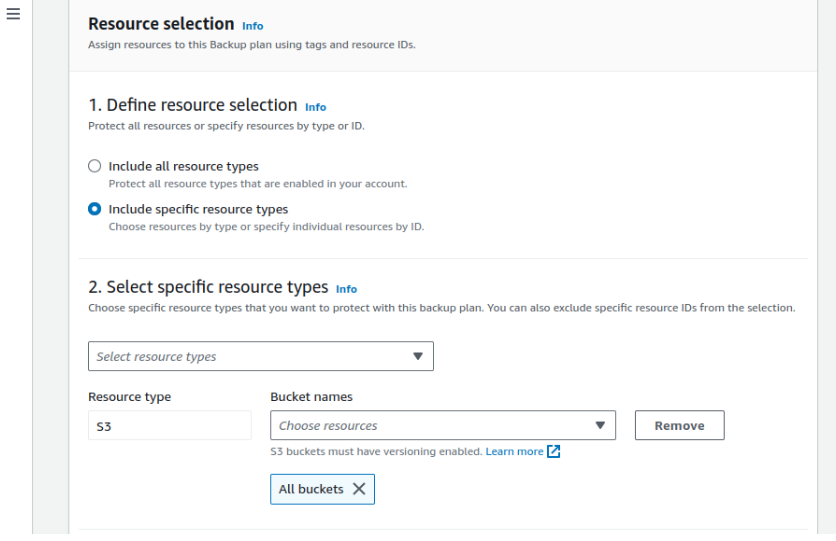Click the external link icon beside Learn more
Viewport: 836px width, 541px height.
click(553, 451)
